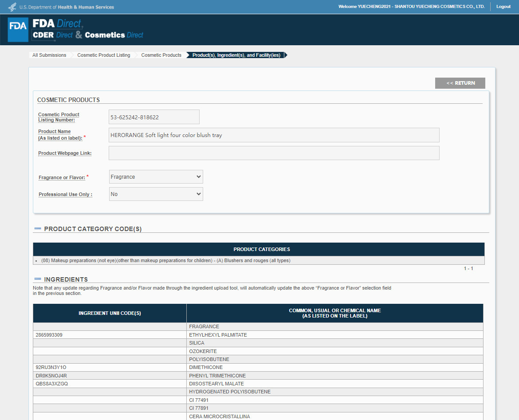The width and height of the screenshot is (519, 420).
Task: Open the Professional Use Only dropdown
Action: (x=156, y=194)
